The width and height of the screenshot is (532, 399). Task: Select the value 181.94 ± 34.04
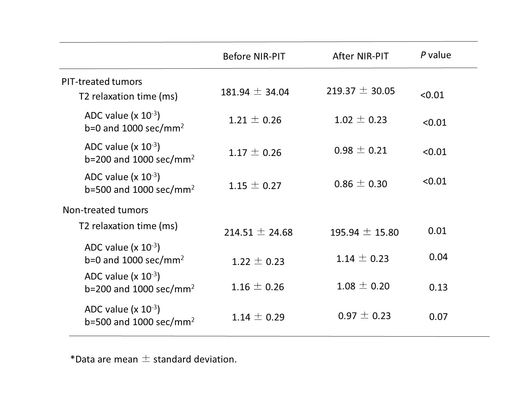pos(255,92)
